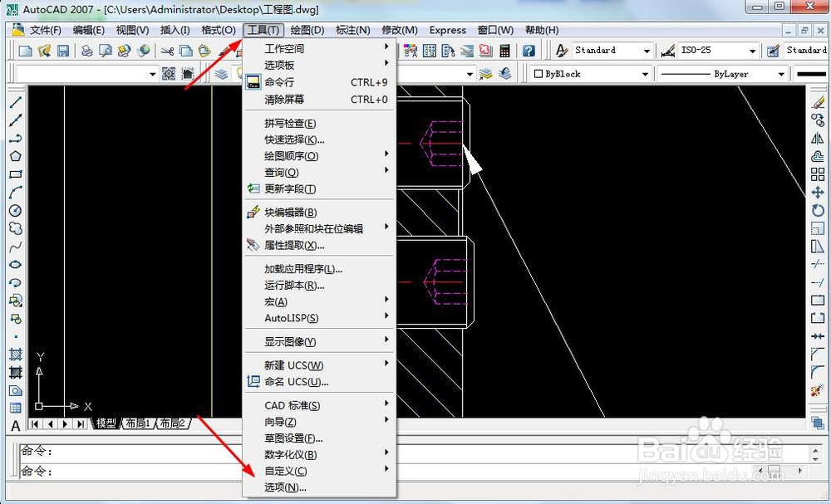Select the Ellipse tool
This screenshot has height=504, width=831.
click(x=15, y=264)
